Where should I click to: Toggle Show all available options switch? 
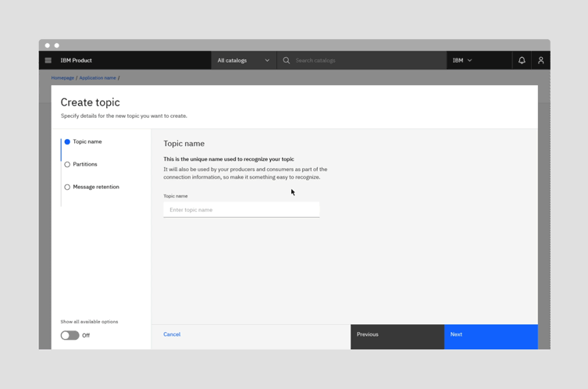[70, 335]
